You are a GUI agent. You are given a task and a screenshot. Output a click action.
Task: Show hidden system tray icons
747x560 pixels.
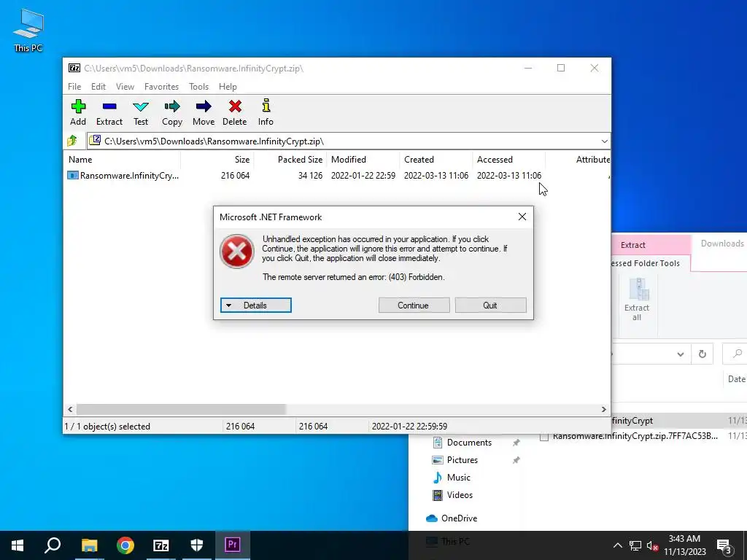click(x=617, y=545)
